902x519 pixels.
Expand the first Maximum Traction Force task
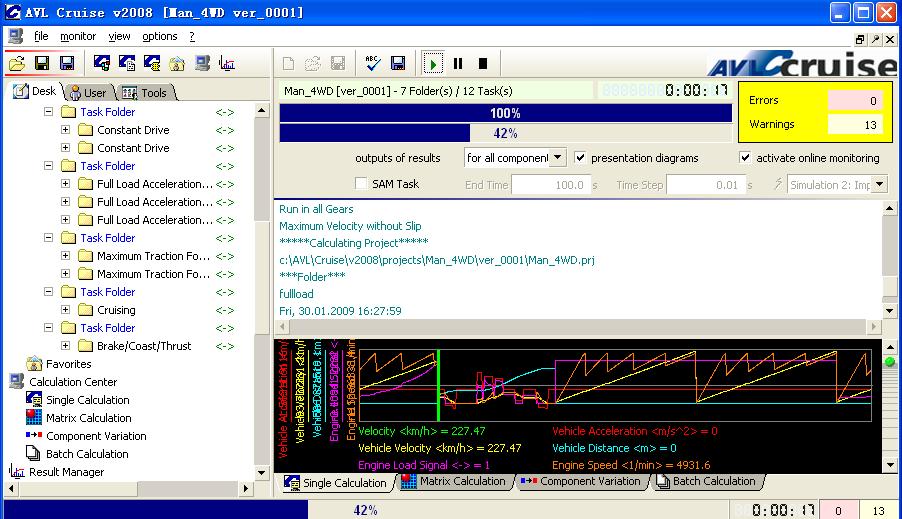66,256
